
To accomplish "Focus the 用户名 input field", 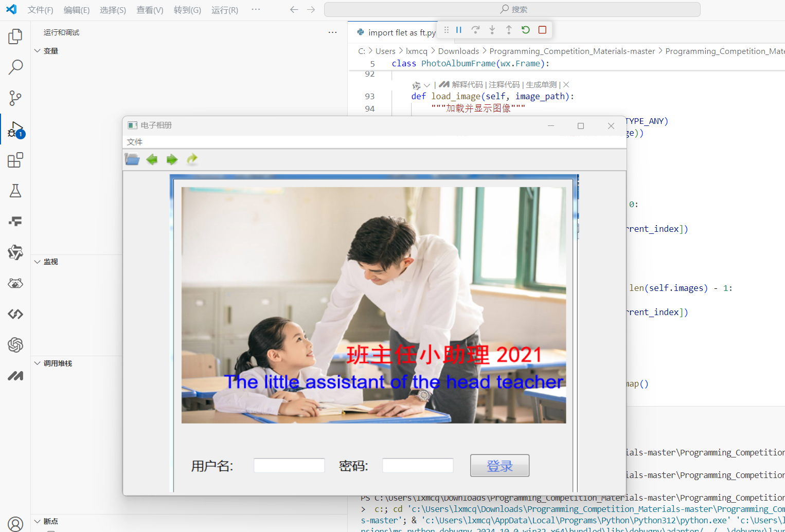I will 289,466.
